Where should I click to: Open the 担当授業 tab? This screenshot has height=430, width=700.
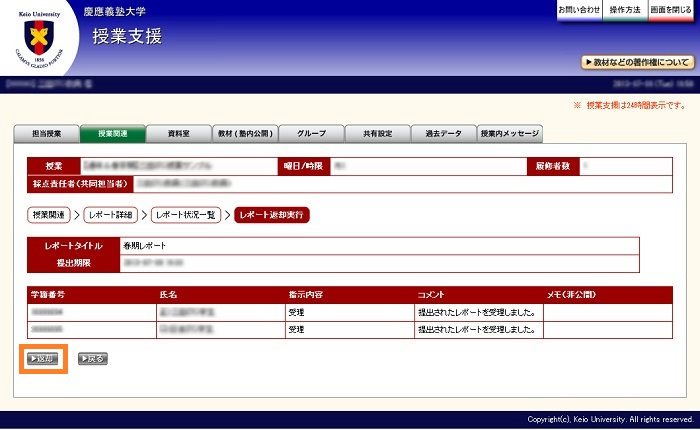pos(47,133)
